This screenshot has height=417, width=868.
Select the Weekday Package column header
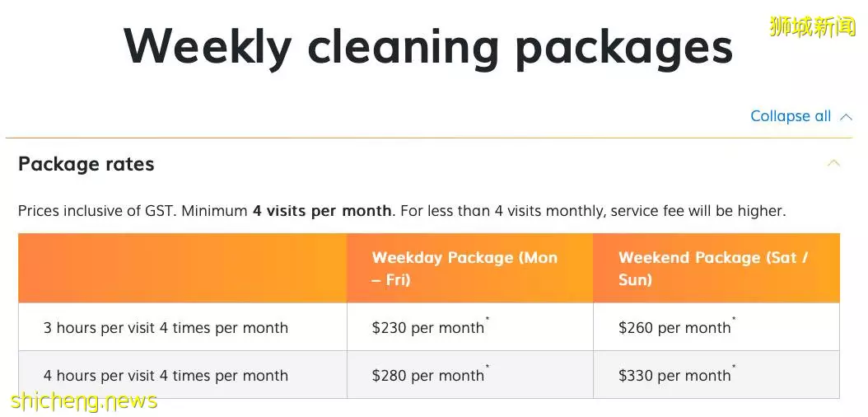pyautogui.click(x=470, y=268)
